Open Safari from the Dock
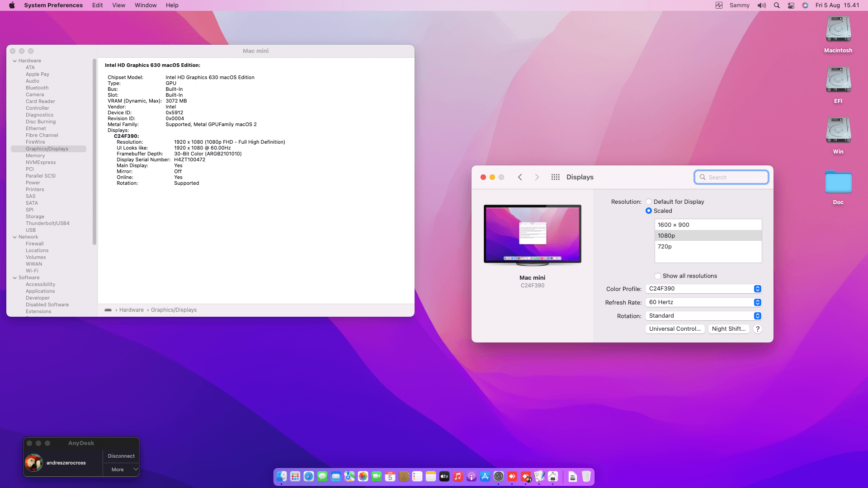868x488 pixels. 309,477
